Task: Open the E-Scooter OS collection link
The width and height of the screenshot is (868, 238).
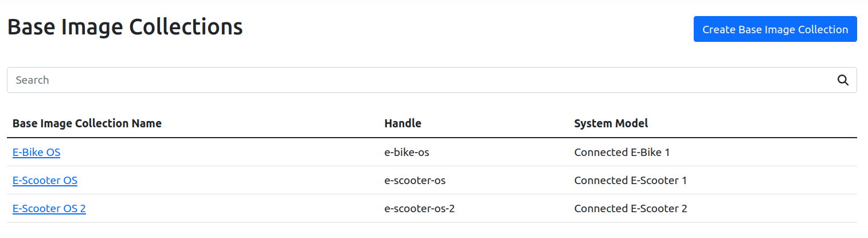Action: (x=45, y=181)
